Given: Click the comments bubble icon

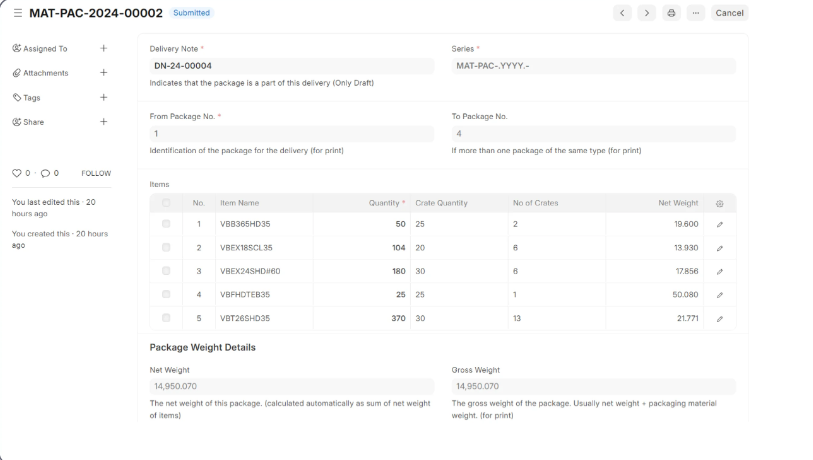Looking at the screenshot, I should click(44, 173).
